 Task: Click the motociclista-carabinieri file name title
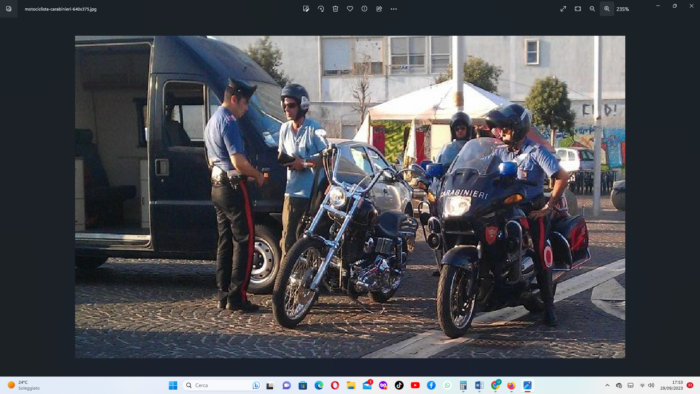coord(61,9)
